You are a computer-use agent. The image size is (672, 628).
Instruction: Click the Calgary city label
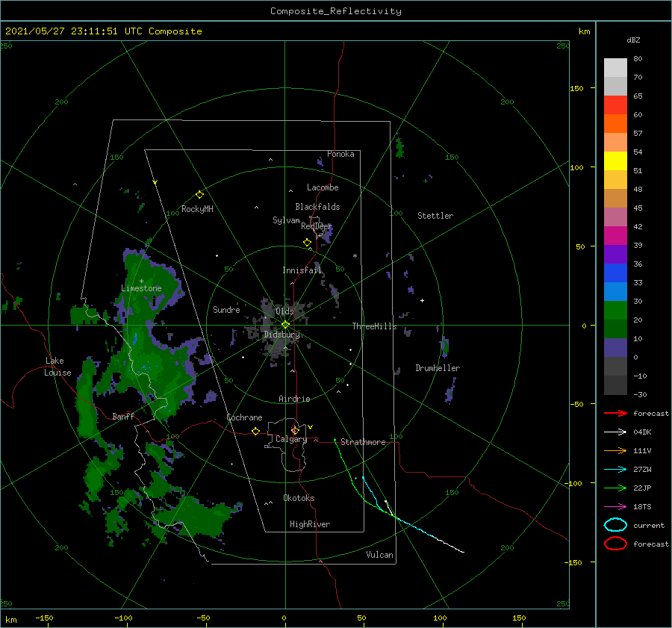point(291,439)
